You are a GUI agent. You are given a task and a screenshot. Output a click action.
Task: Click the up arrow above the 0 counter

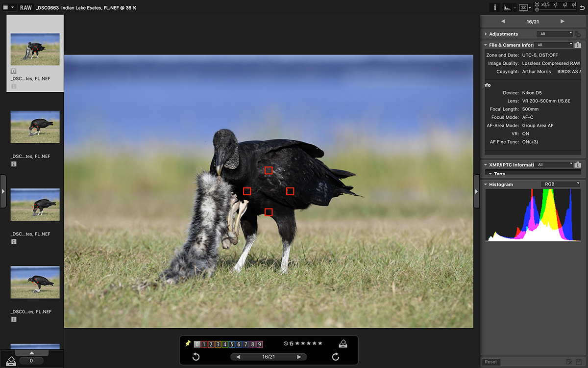(x=32, y=353)
